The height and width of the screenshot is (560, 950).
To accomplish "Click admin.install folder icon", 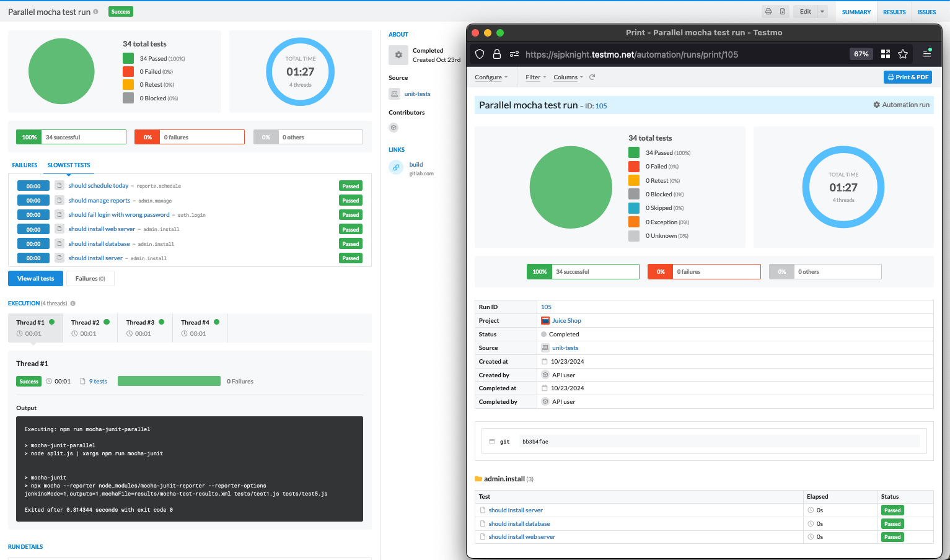I will tap(478, 479).
